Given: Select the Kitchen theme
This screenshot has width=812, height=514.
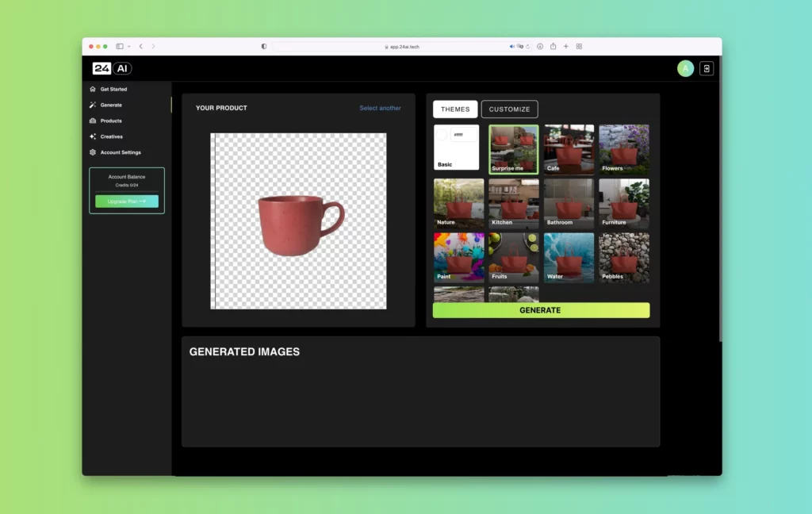Looking at the screenshot, I should tap(513, 203).
